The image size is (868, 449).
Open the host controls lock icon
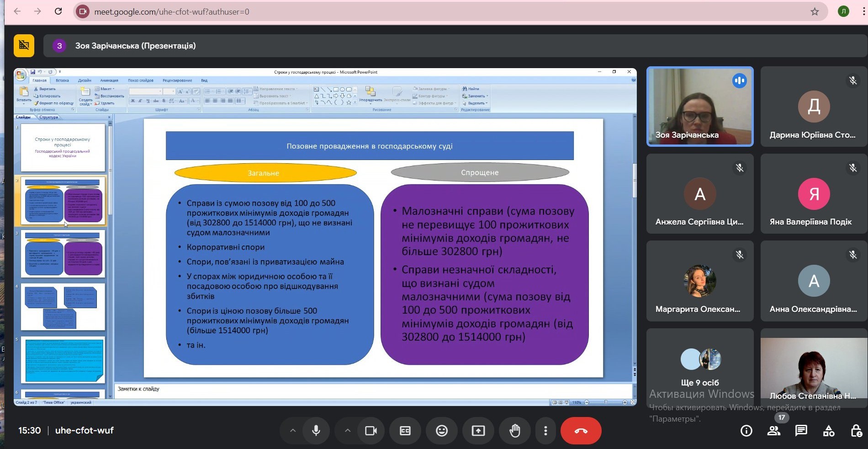(x=856, y=431)
